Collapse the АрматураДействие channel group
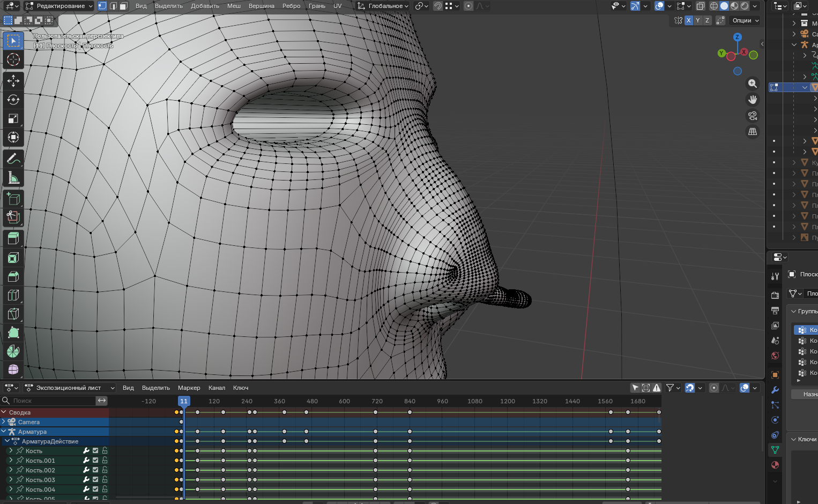Image resolution: width=818 pixels, height=504 pixels. [7, 441]
